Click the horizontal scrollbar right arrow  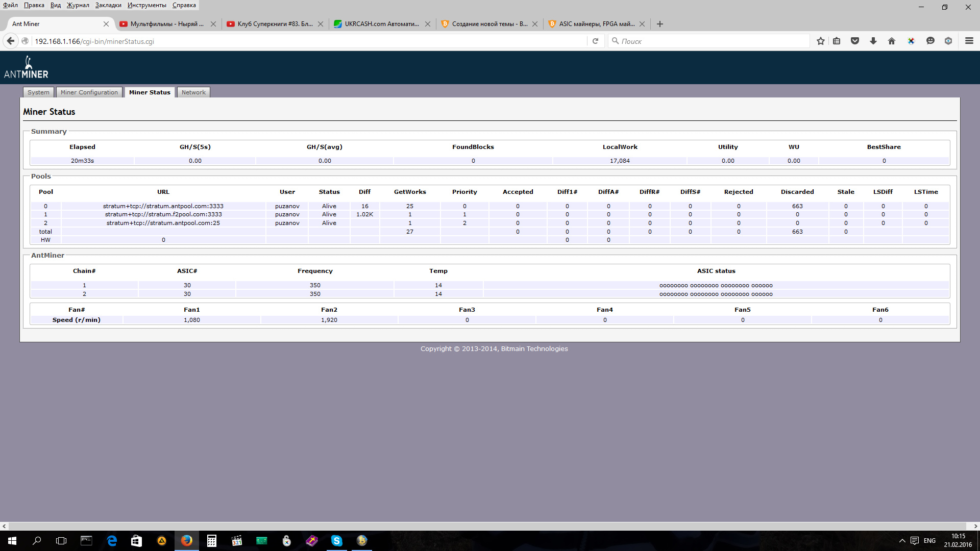coord(975,526)
